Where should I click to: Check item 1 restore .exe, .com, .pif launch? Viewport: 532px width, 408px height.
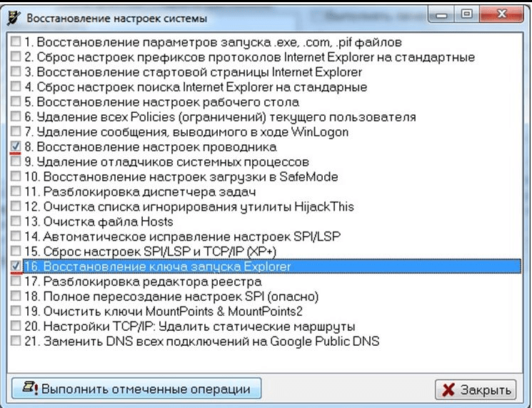[15, 41]
